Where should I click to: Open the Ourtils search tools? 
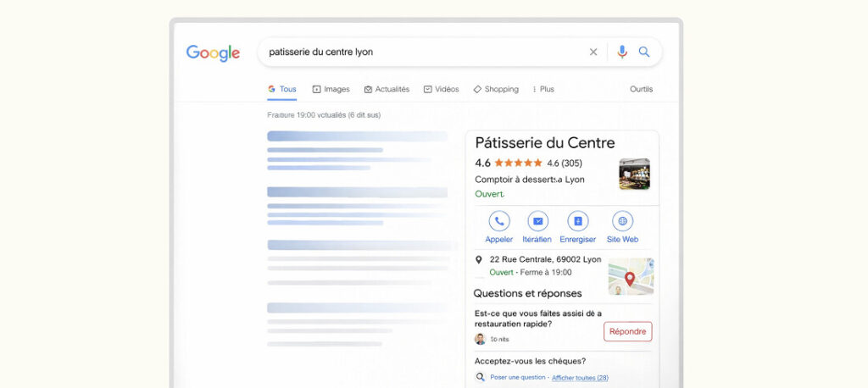pyautogui.click(x=641, y=89)
